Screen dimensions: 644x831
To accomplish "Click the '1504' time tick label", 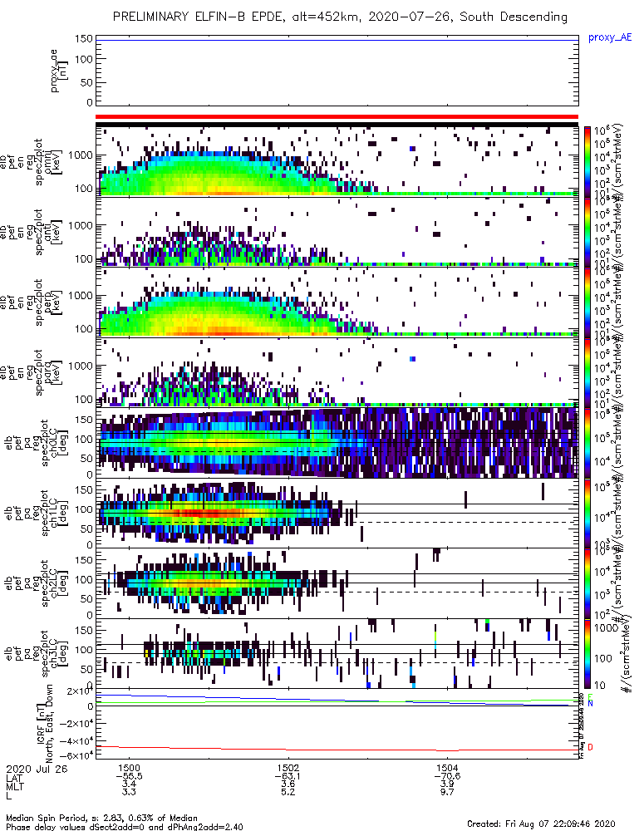I will pyautogui.click(x=447, y=768).
